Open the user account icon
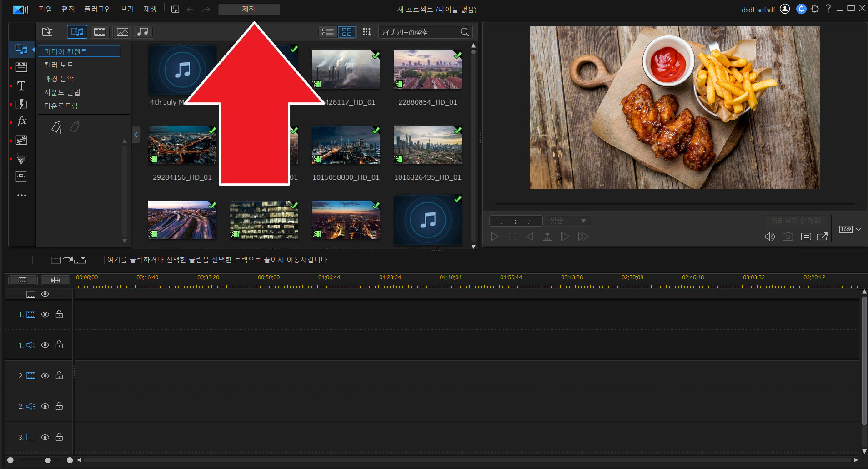868x469 pixels. click(785, 9)
